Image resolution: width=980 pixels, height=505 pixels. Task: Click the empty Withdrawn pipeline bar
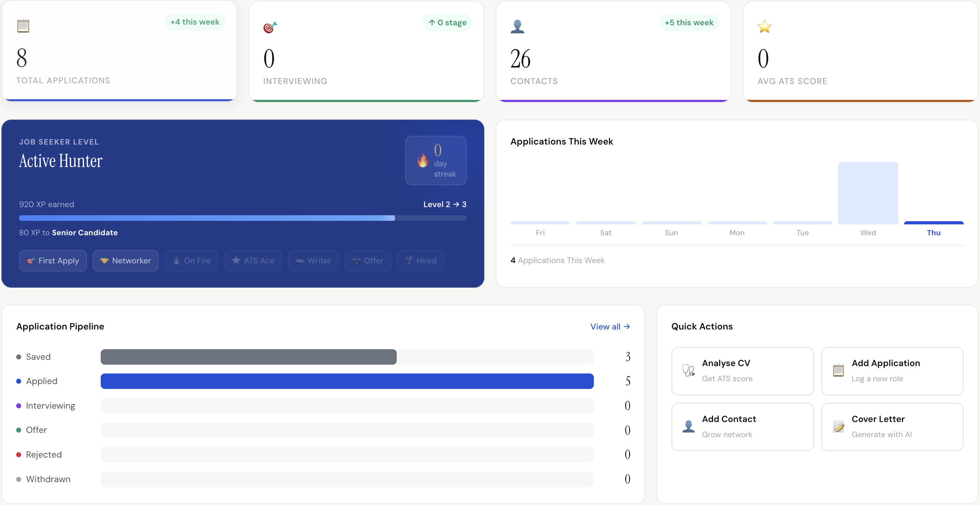pos(347,479)
